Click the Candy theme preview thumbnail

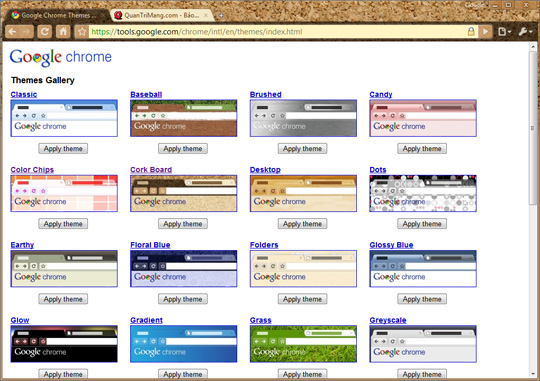tap(423, 118)
